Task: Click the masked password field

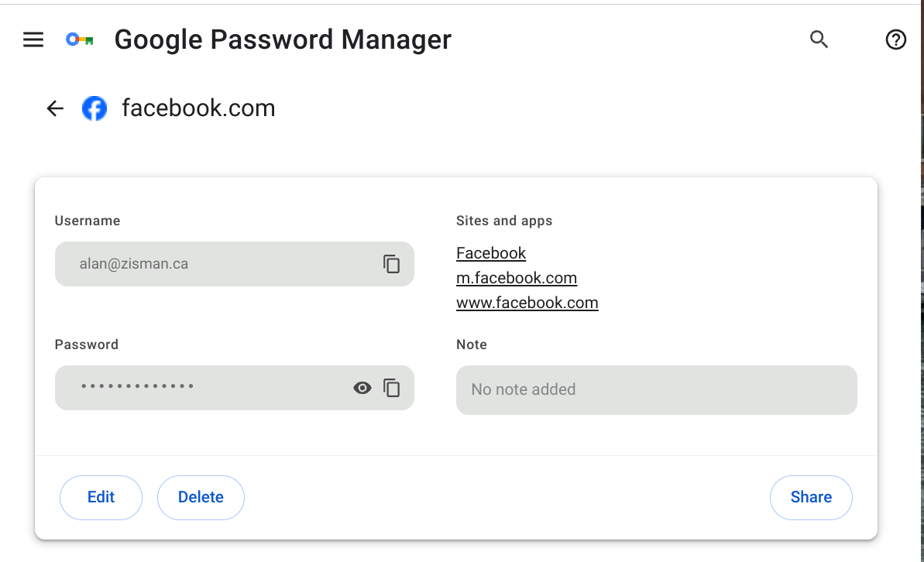Action: pos(235,388)
